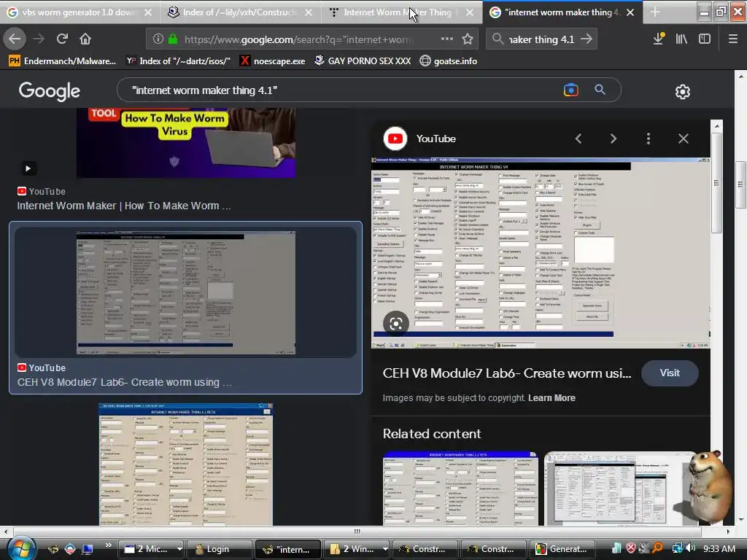747x560 pixels.
Task: Open Google quick settings gear
Action: (683, 91)
